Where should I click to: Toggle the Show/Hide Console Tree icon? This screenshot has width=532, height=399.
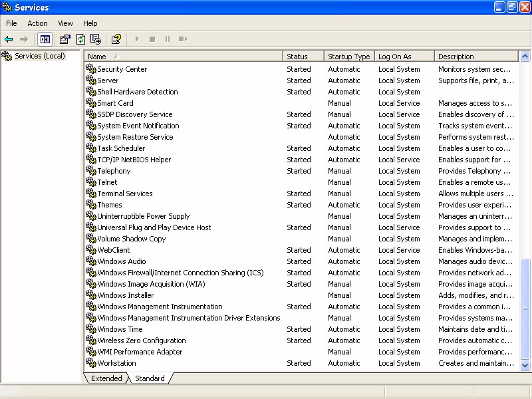tap(45, 39)
